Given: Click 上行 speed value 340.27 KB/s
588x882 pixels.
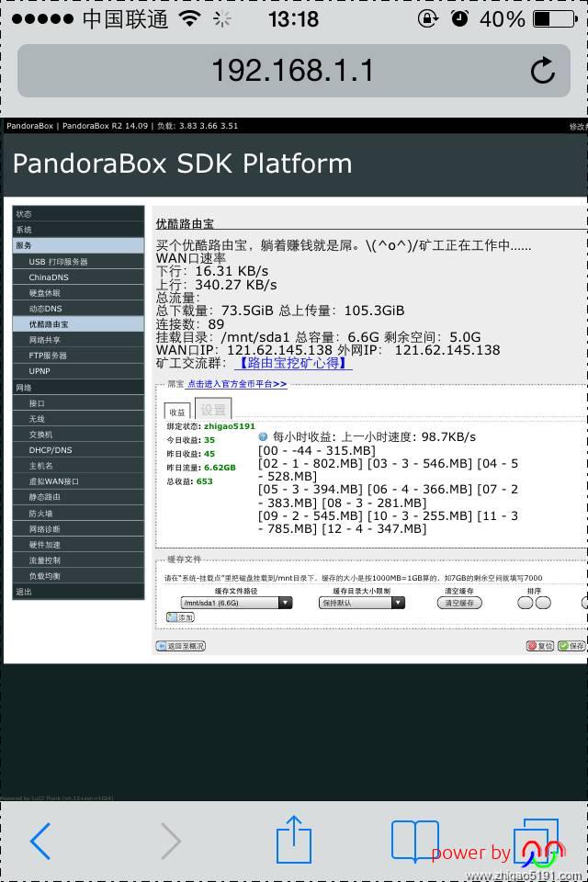Looking at the screenshot, I should tap(236, 285).
